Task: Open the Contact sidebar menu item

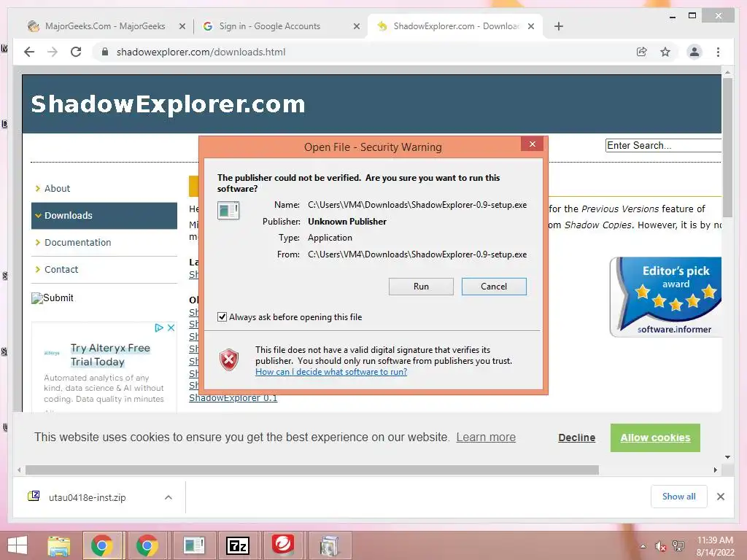Action: [x=61, y=270]
